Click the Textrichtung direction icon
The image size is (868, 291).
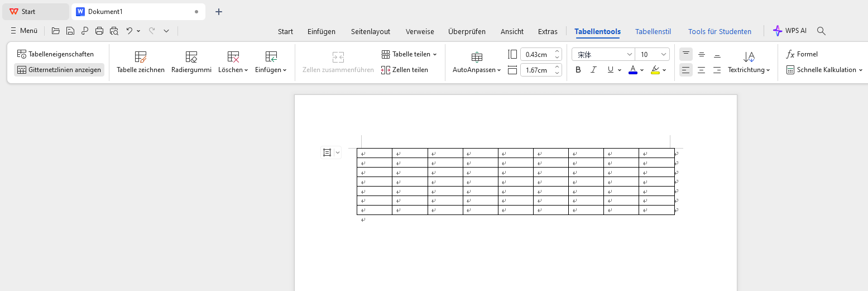(x=749, y=56)
